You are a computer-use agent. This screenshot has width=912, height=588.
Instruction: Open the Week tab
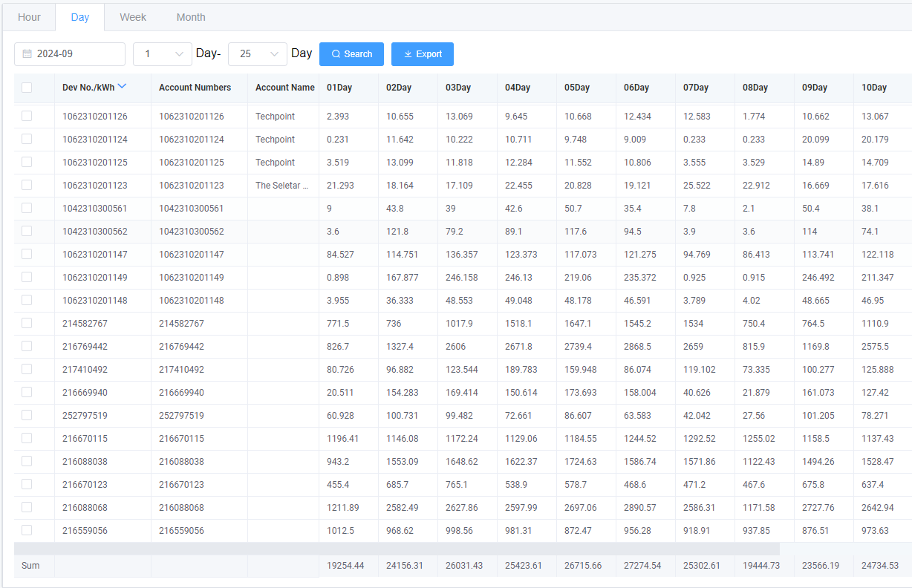click(133, 17)
